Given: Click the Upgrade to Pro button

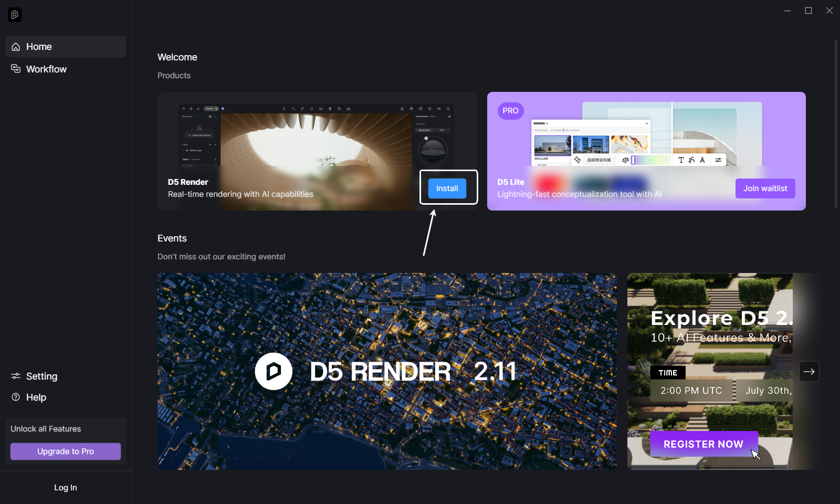Looking at the screenshot, I should [66, 451].
